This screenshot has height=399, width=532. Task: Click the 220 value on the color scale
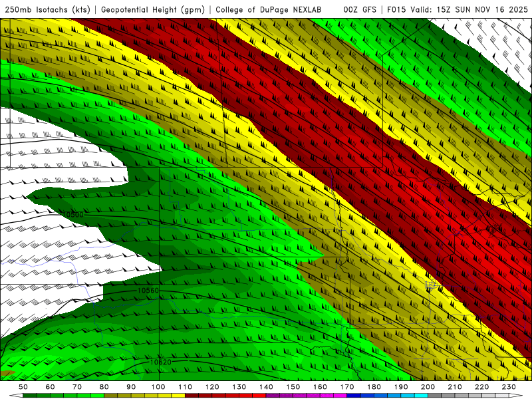click(x=481, y=387)
